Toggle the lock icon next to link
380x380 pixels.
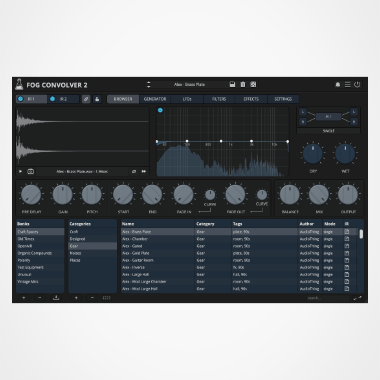97,99
